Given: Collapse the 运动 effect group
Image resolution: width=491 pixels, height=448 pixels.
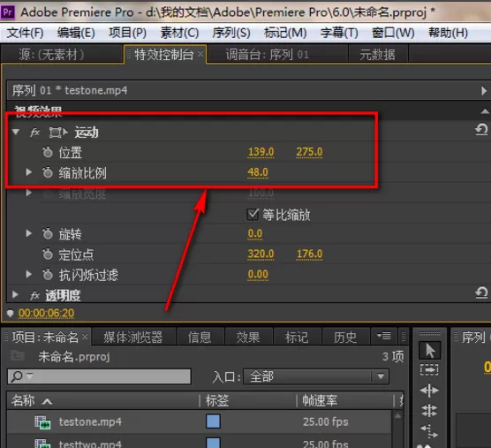Looking at the screenshot, I should (16, 132).
